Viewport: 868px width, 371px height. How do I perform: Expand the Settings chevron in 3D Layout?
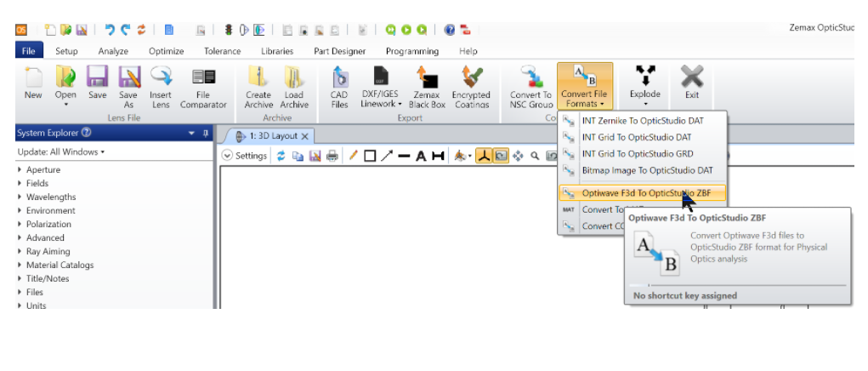[227, 157]
